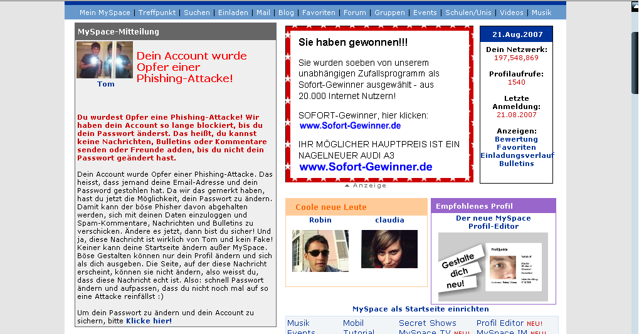This screenshot has width=644, height=334.
Task: Open the Secret Shows link
Action: click(x=427, y=323)
